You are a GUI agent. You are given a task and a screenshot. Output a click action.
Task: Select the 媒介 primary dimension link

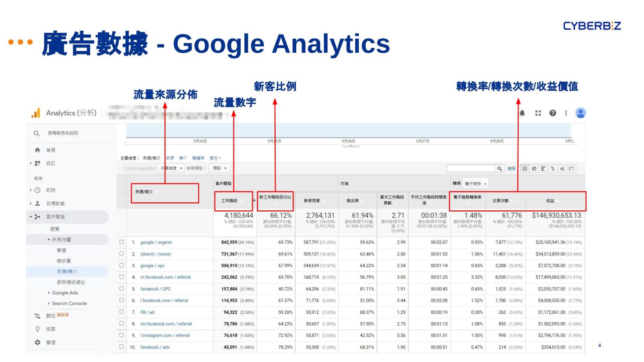click(183, 158)
